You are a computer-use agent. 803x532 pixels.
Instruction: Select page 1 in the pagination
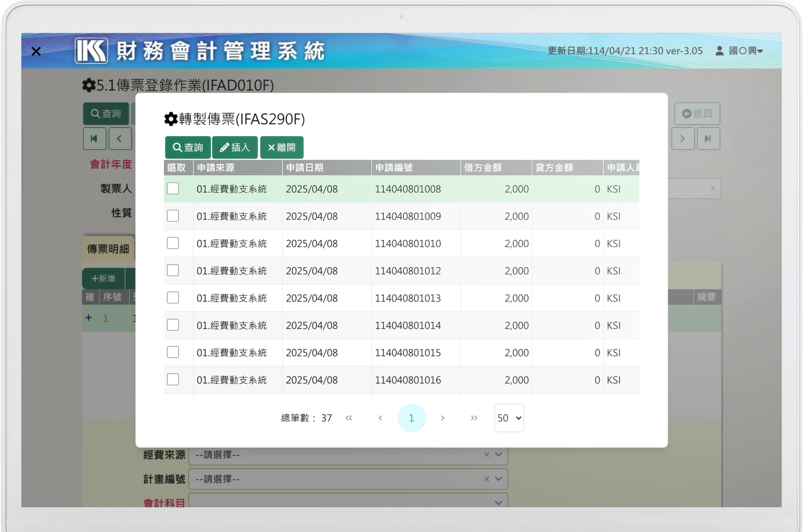pos(412,418)
